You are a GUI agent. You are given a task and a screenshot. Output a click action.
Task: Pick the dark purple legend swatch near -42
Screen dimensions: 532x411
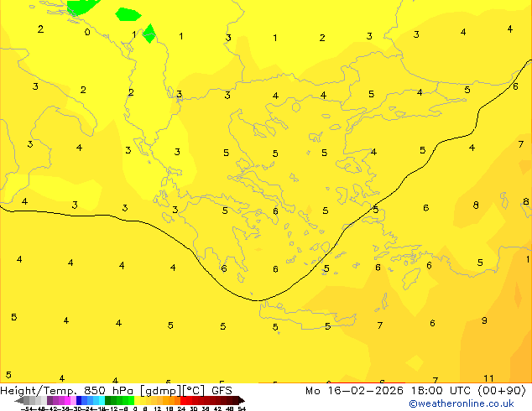tap(50, 400)
